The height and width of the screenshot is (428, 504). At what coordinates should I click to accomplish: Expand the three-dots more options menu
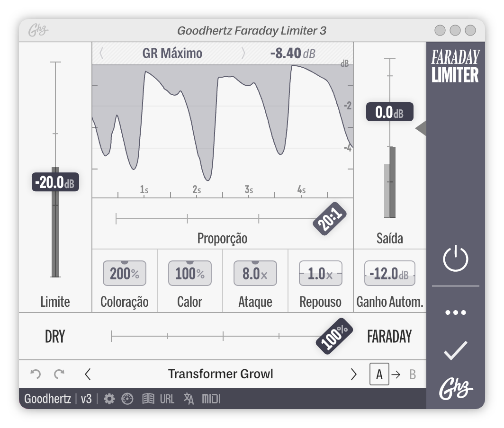point(455,312)
